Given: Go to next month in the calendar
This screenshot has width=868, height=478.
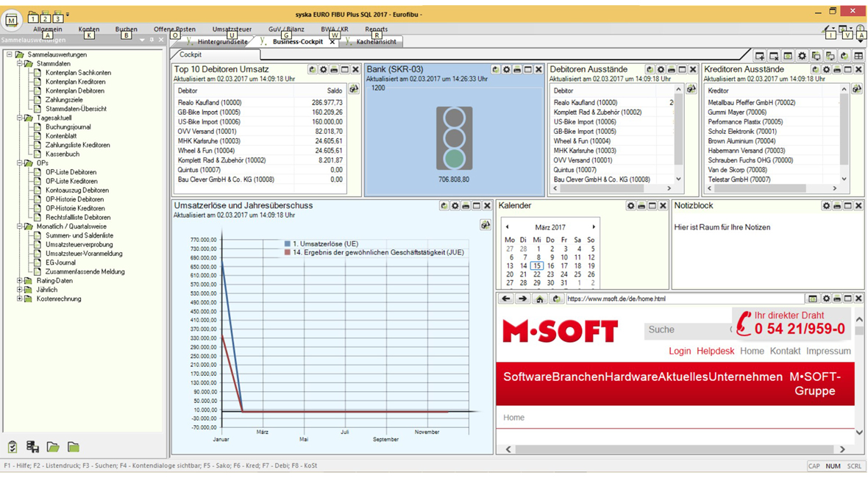Looking at the screenshot, I should [x=594, y=227].
